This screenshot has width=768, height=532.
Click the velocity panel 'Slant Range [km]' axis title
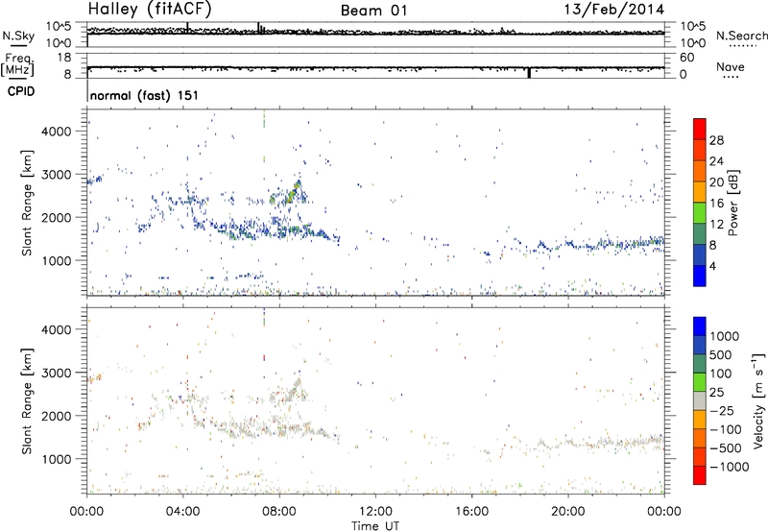[27, 401]
